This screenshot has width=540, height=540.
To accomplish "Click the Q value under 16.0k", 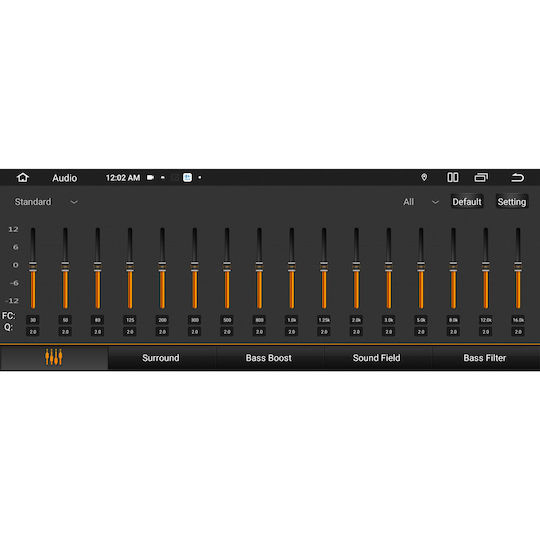I will 518,332.
